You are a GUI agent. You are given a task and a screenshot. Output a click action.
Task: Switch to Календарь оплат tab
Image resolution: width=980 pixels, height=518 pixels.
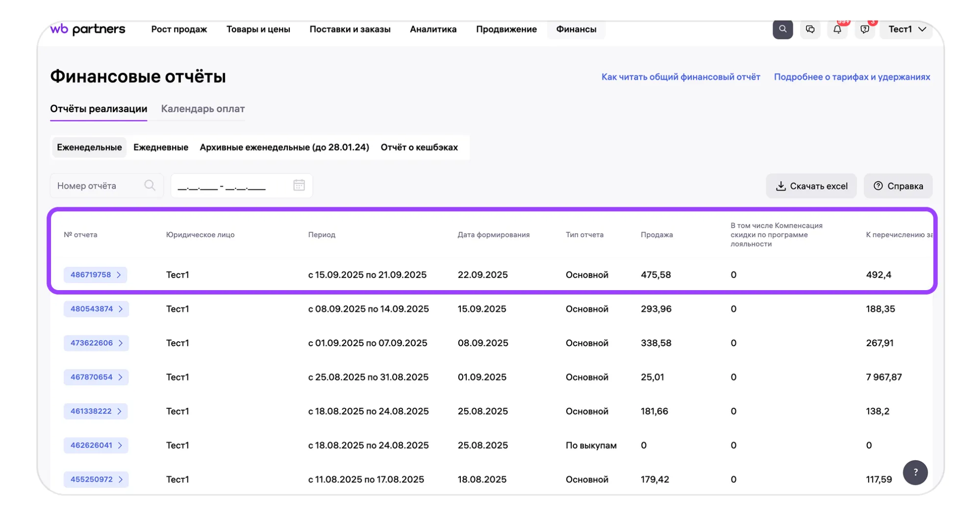coord(203,109)
